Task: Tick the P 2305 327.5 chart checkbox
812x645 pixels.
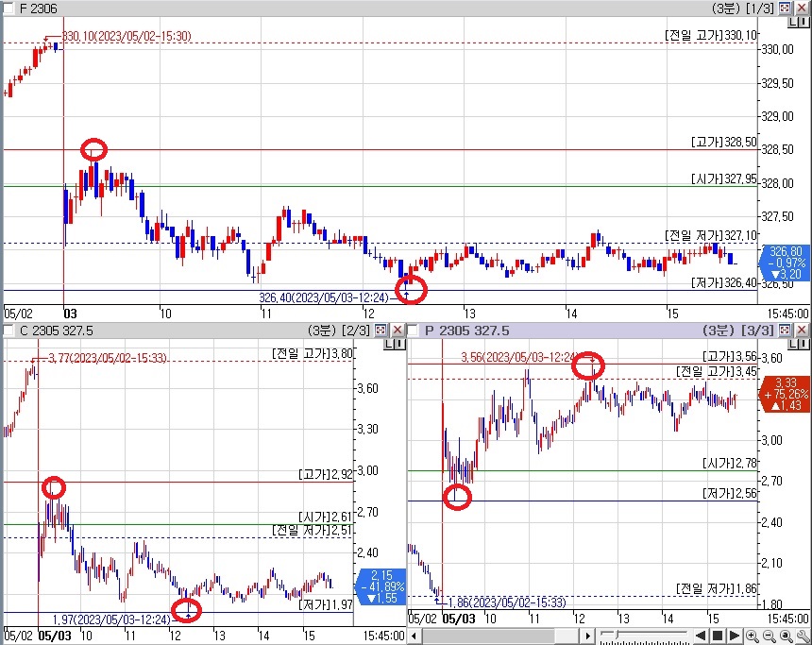Action: 413,331
